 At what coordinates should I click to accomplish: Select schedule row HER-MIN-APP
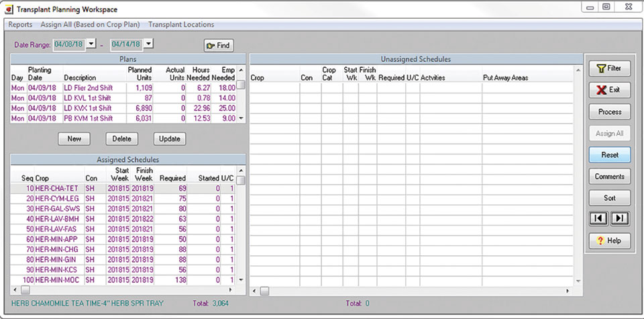[123, 239]
